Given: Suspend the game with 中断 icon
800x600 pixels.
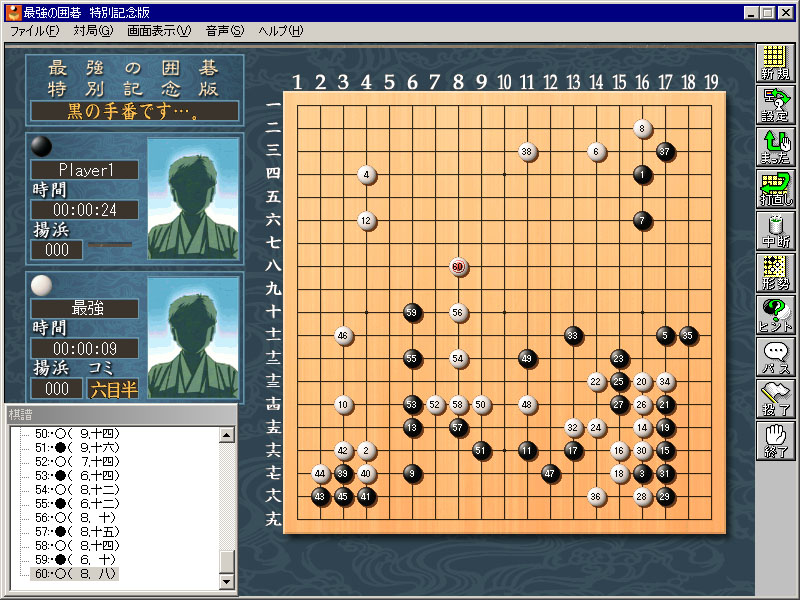Looking at the screenshot, I should (x=774, y=232).
